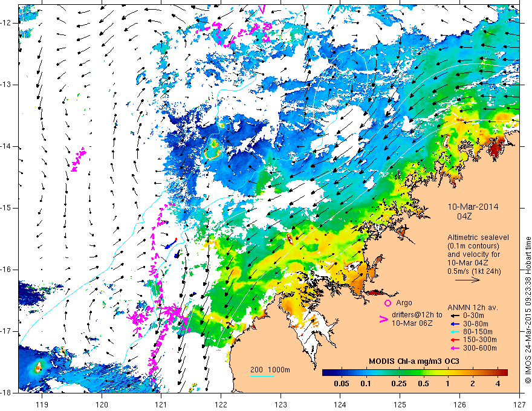Click the 80-150m depth label

[x=478, y=332]
